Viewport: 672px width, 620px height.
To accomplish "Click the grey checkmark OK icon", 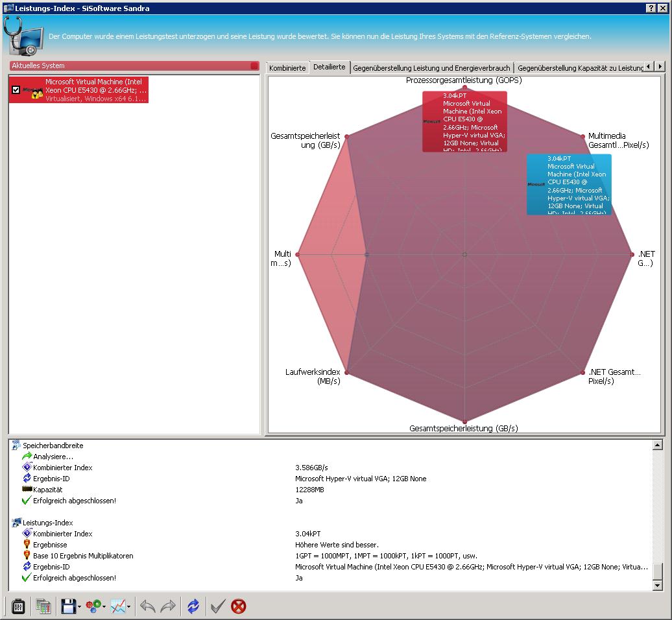I will tap(218, 606).
